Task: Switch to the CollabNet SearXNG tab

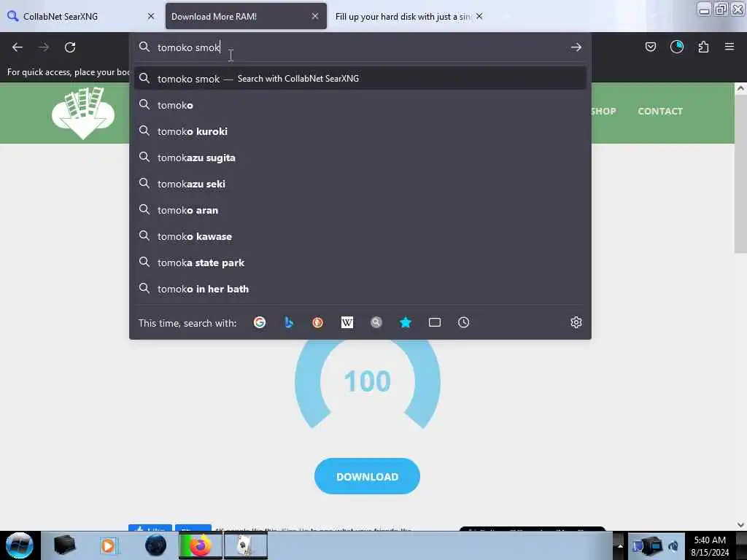Action: (81, 16)
